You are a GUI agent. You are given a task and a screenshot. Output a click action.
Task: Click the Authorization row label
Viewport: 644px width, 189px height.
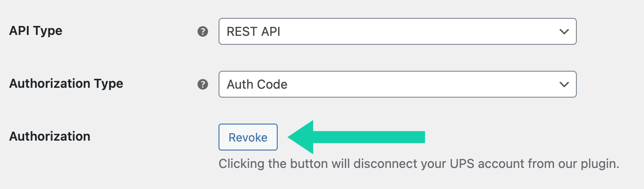50,136
